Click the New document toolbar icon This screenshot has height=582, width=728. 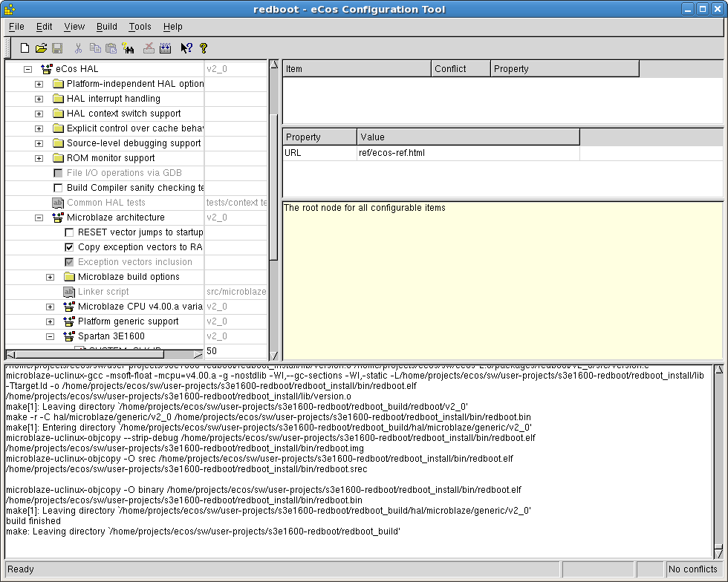(25, 48)
